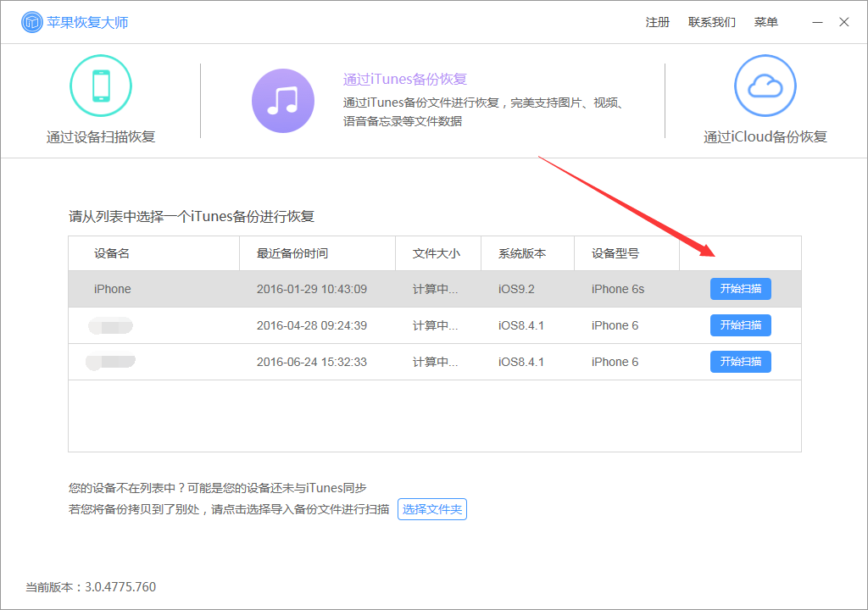Minimize the recovery app window
Screen dimensions: 868x610
click(x=818, y=22)
